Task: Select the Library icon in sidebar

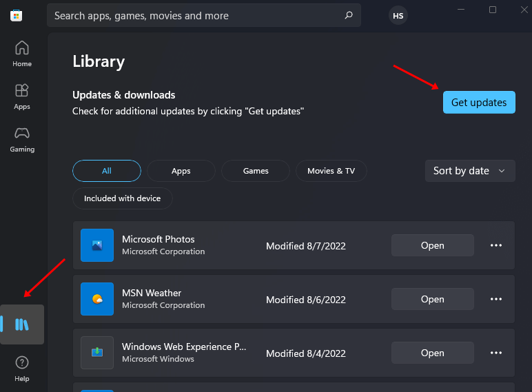Action: point(22,324)
